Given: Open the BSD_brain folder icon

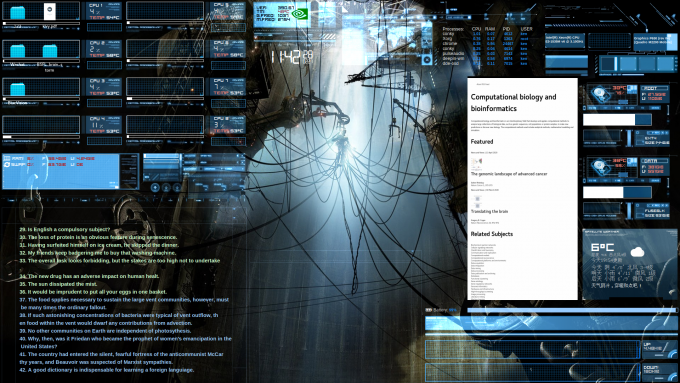Looking at the screenshot, I should (50, 51).
